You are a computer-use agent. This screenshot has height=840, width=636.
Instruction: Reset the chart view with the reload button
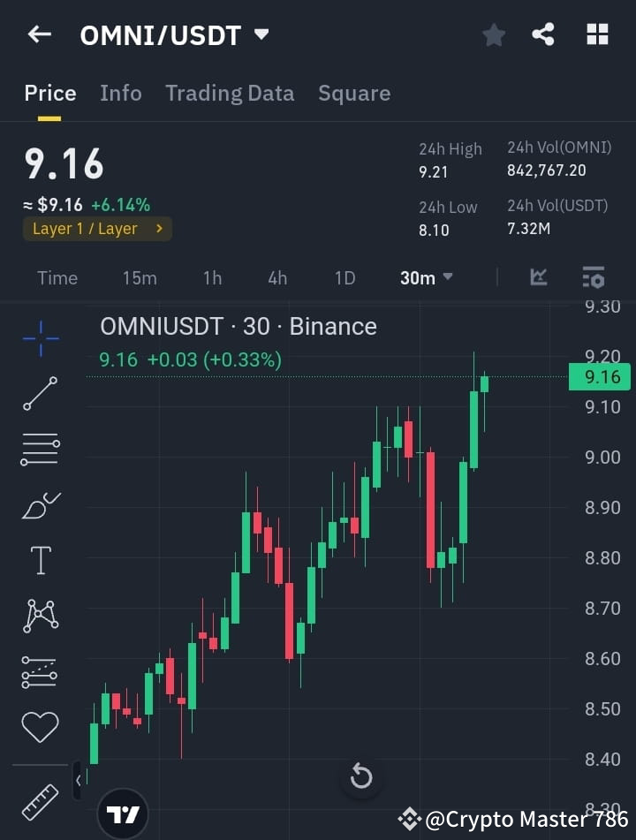(x=361, y=776)
